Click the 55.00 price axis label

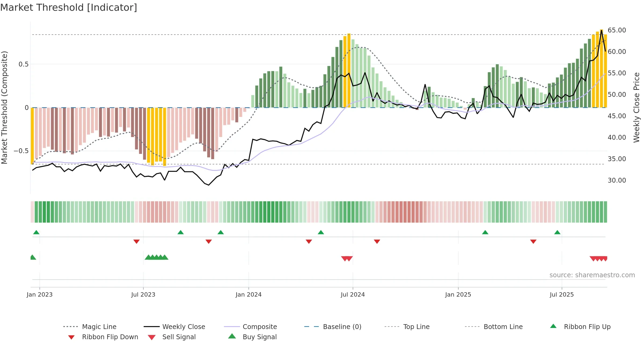(x=617, y=73)
